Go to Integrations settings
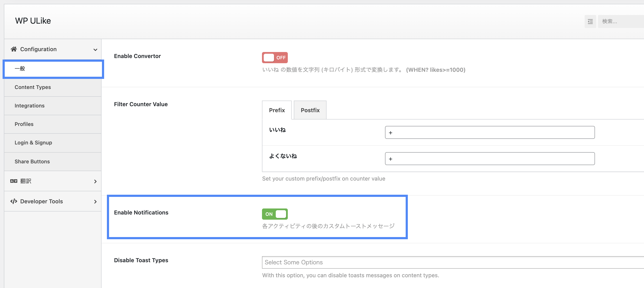Screen dimensions: 644x288 click(x=29, y=106)
